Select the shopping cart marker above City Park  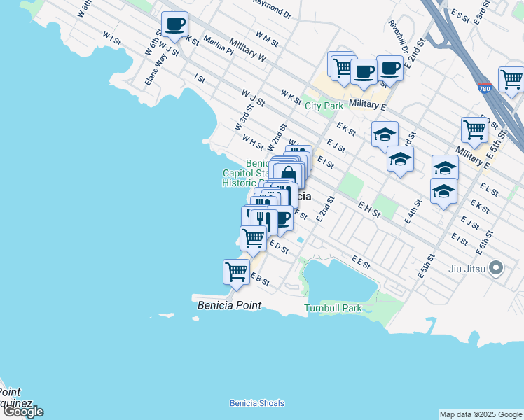pyautogui.click(x=341, y=66)
